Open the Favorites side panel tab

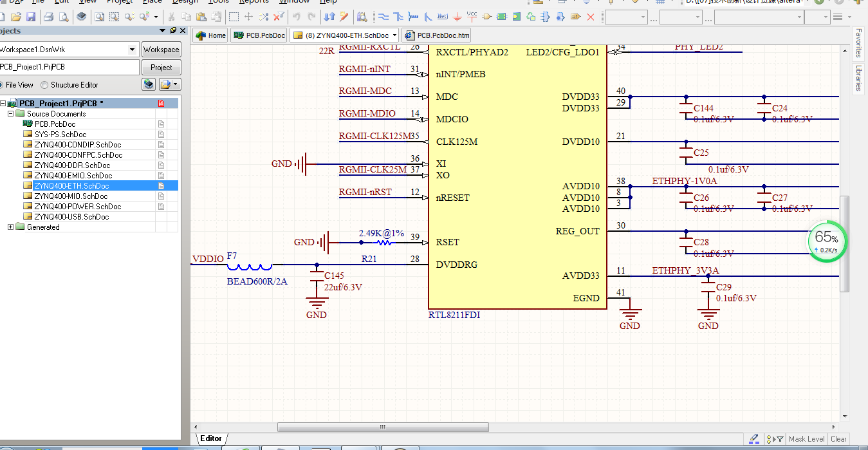pyautogui.click(x=858, y=42)
